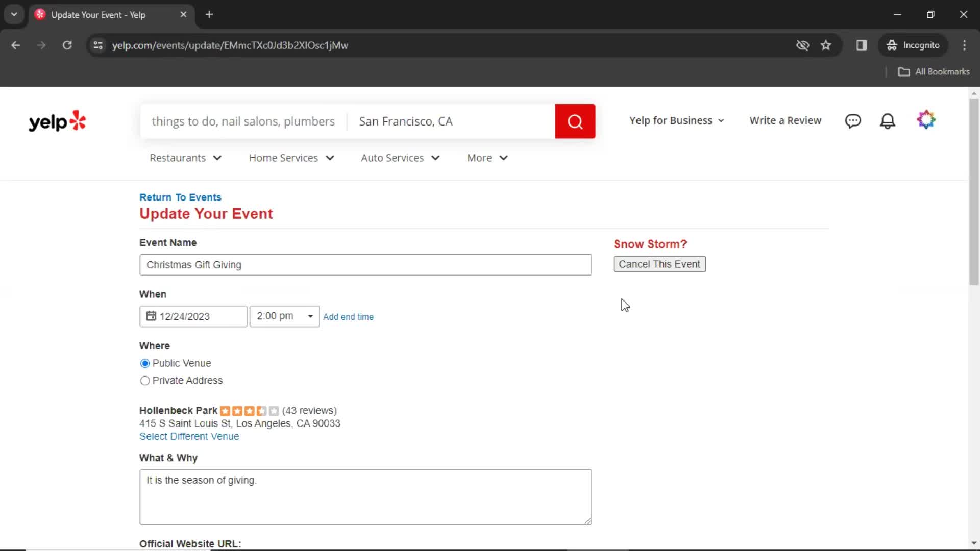Click the notifications bell icon

(887, 121)
